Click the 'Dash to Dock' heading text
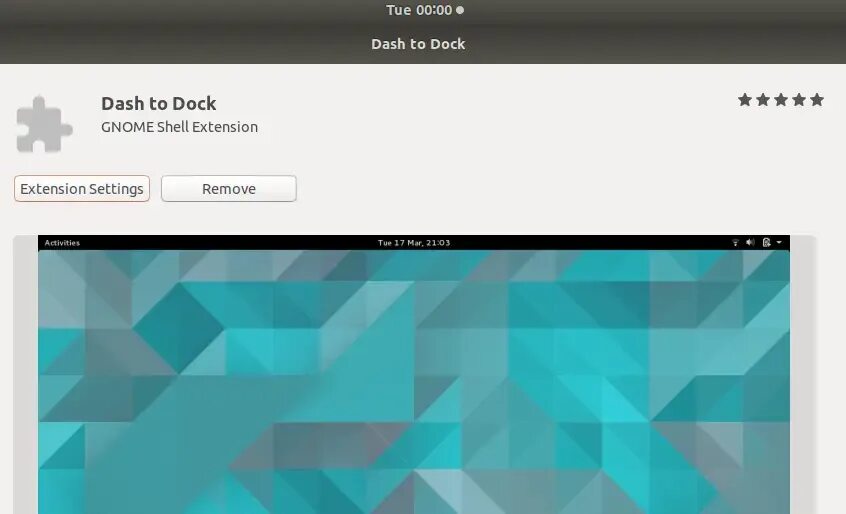The image size is (846, 514). point(159,103)
